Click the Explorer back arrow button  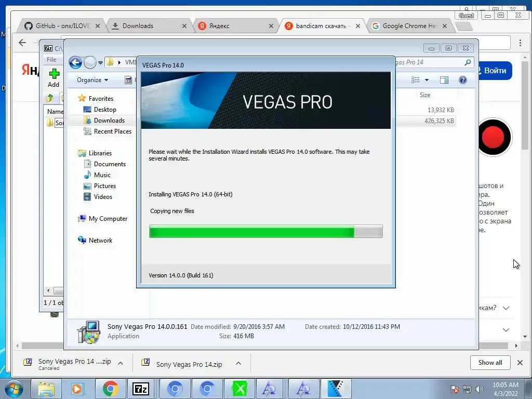pyautogui.click(x=75, y=62)
